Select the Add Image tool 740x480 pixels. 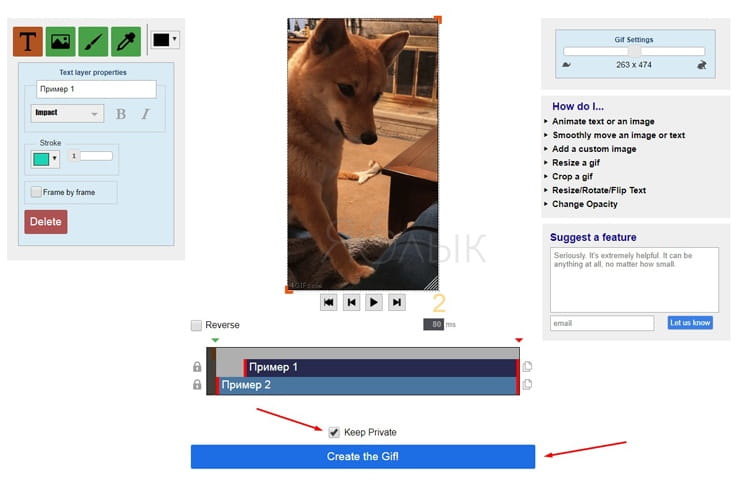(60, 42)
